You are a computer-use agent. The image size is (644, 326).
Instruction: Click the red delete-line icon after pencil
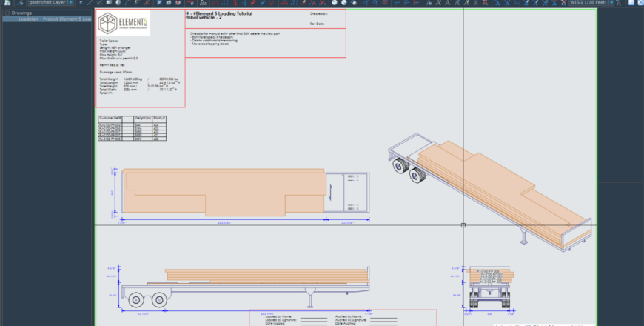point(147,2)
